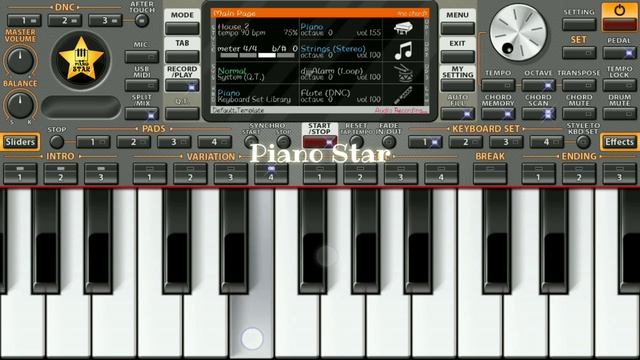Select Keyboard Set 3
Viewport: 640px width, 360px height.
click(x=506, y=142)
